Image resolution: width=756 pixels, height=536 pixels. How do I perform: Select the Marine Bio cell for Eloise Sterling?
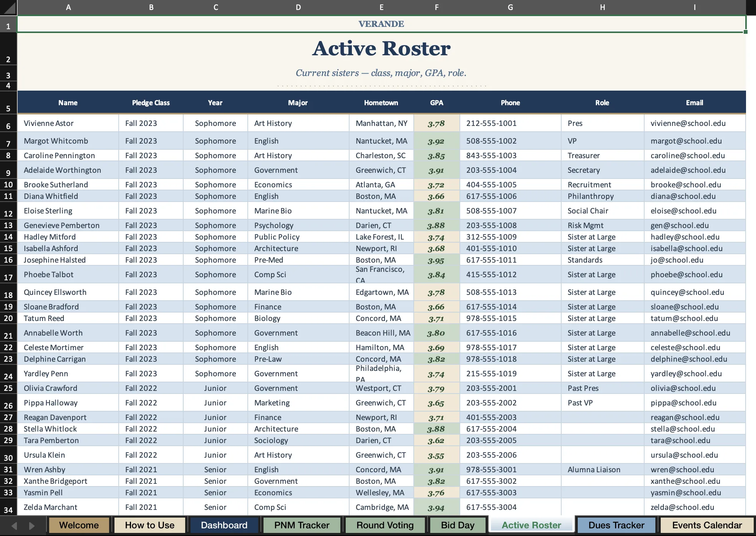pyautogui.click(x=298, y=211)
